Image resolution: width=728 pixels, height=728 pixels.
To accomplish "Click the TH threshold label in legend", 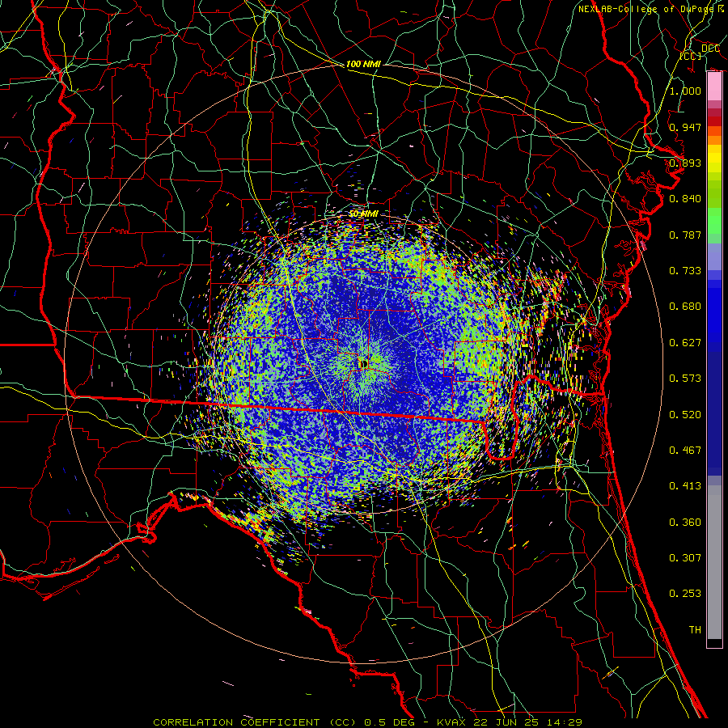I will pos(695,630).
